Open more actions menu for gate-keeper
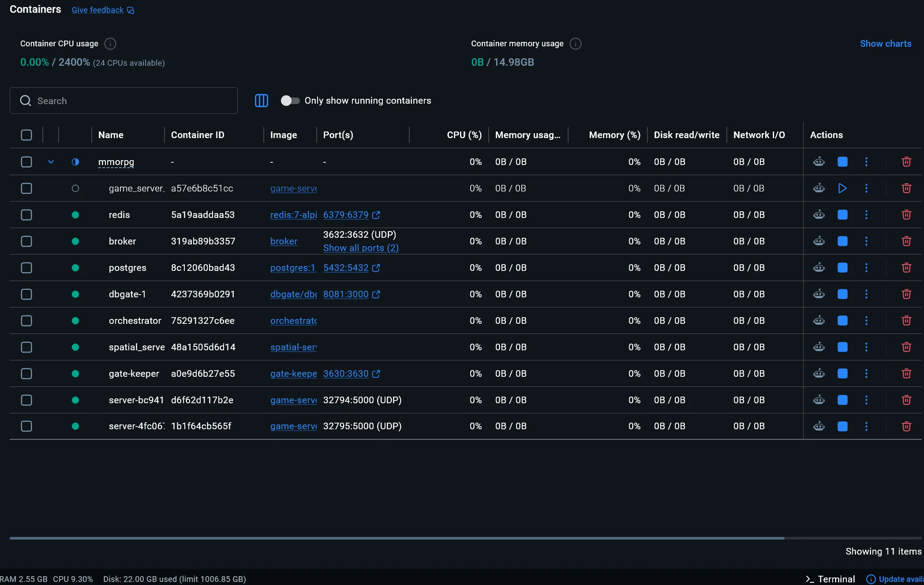This screenshot has width=924, height=585. [866, 374]
